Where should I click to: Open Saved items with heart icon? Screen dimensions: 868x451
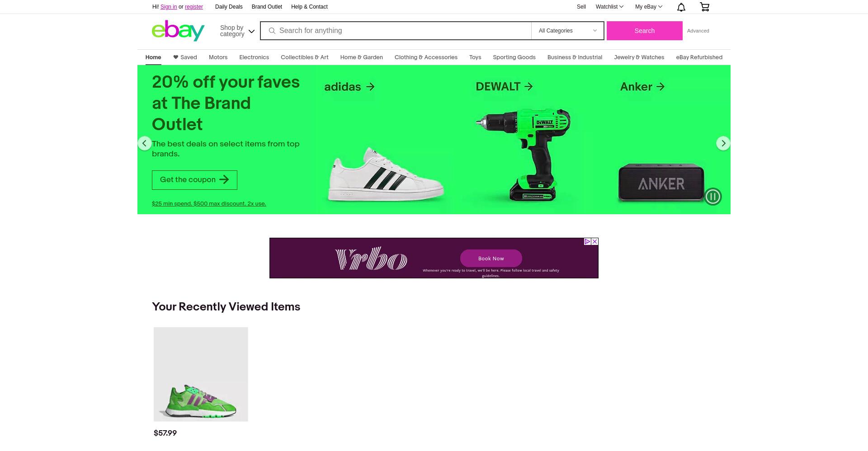click(185, 57)
